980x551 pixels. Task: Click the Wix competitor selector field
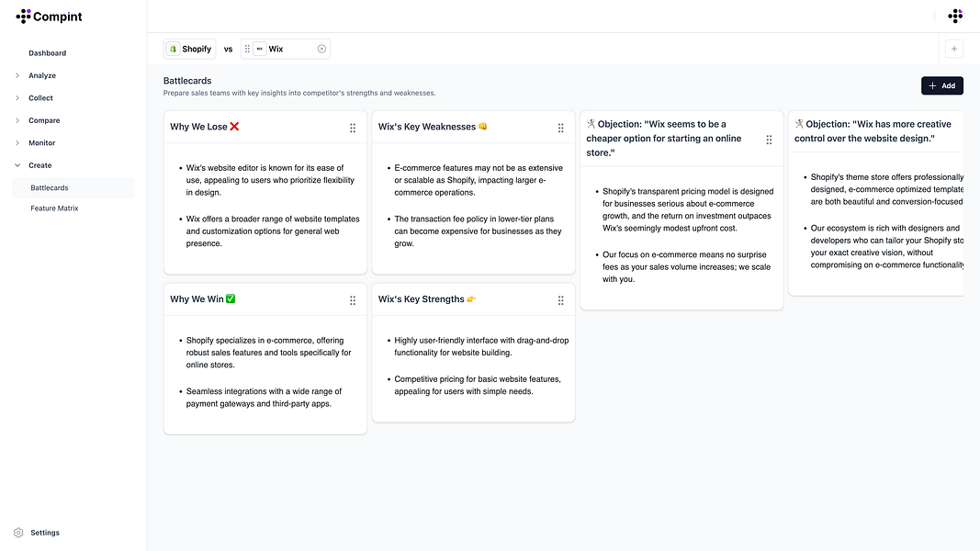[x=286, y=49]
